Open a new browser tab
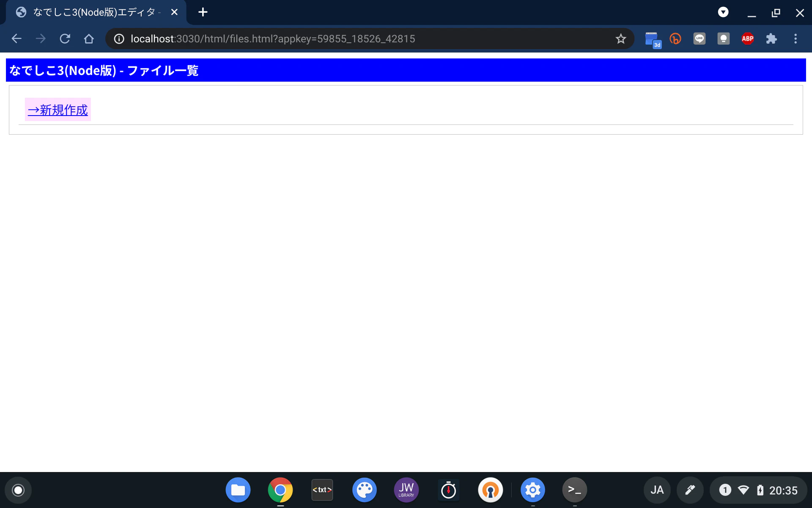 pos(203,12)
